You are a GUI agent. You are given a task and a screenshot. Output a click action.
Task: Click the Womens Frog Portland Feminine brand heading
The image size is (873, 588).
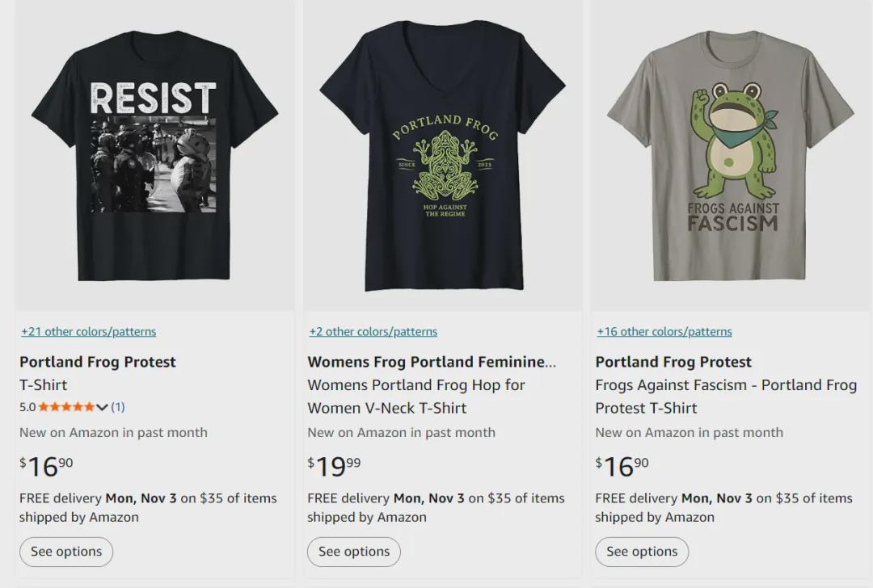click(x=432, y=362)
